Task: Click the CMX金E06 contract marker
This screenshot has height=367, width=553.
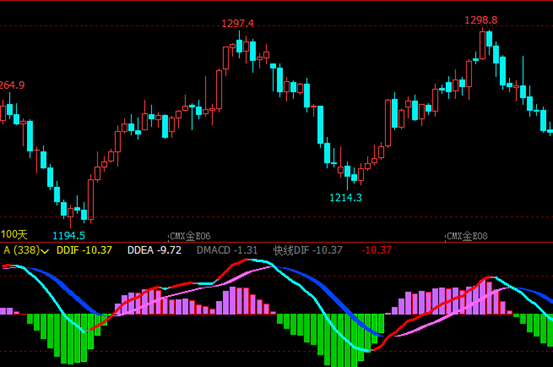Action: tap(190, 236)
